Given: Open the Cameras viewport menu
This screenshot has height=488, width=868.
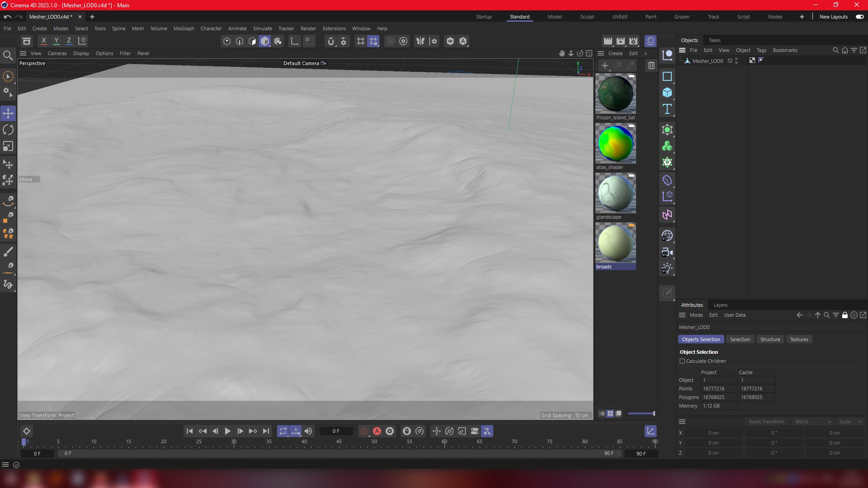Looking at the screenshot, I should pos(57,53).
